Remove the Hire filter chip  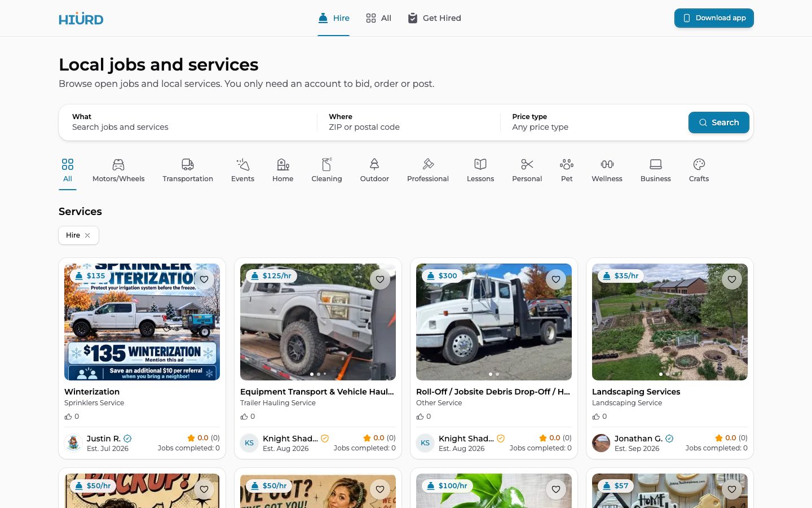87,235
